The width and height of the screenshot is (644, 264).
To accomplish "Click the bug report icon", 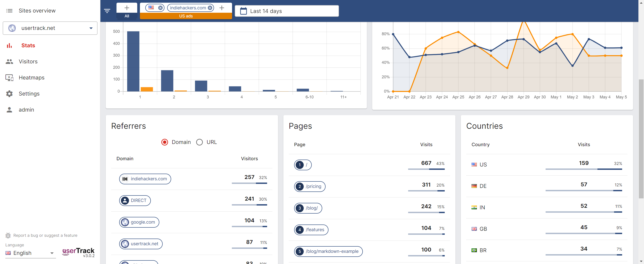I will (x=8, y=235).
